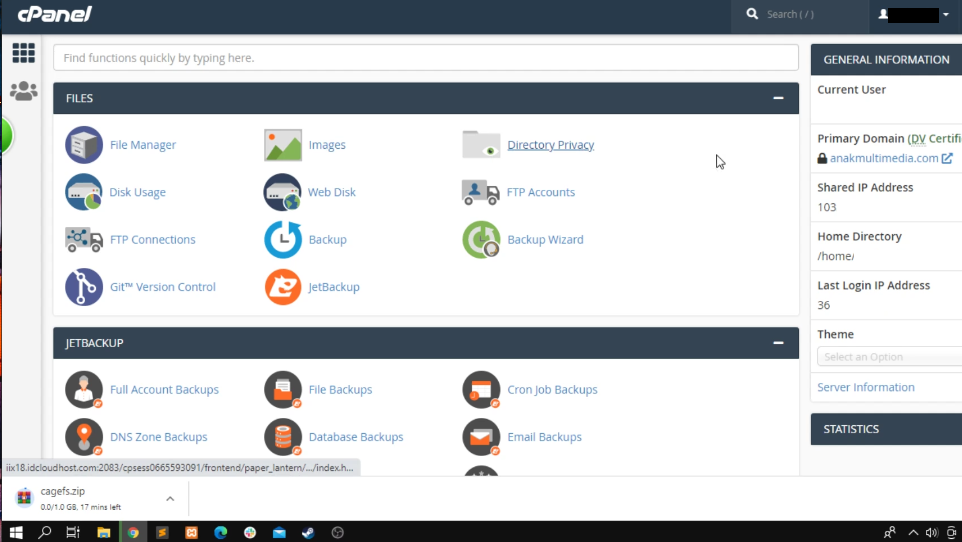Open the Theme select dropdown
This screenshot has width=962, height=542.
(x=890, y=357)
